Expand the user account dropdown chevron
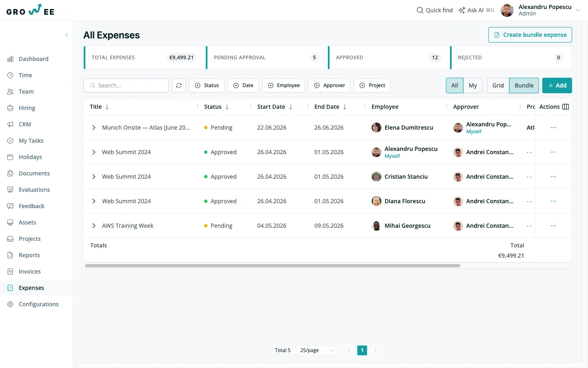This screenshot has width=588, height=368. [x=578, y=10]
